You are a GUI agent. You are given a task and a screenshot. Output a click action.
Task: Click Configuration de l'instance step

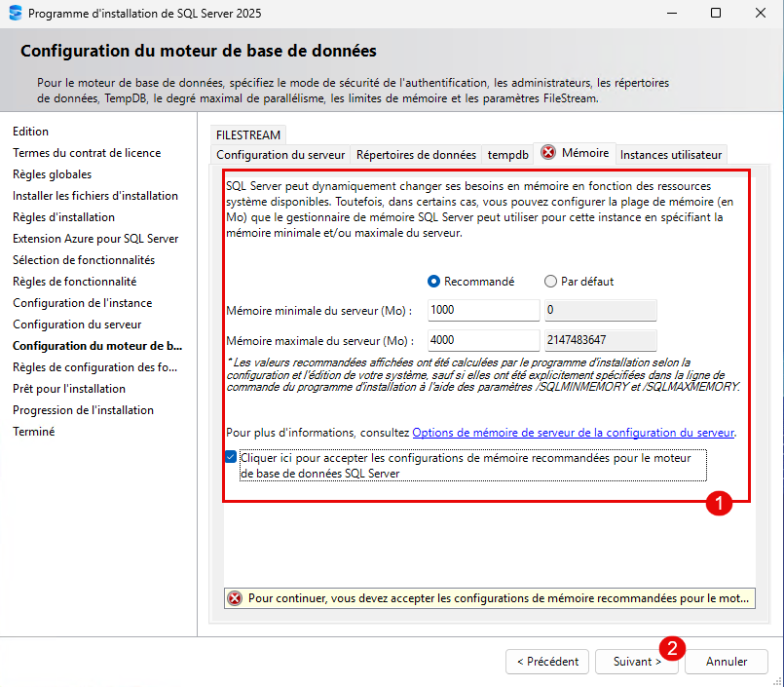[x=83, y=303]
